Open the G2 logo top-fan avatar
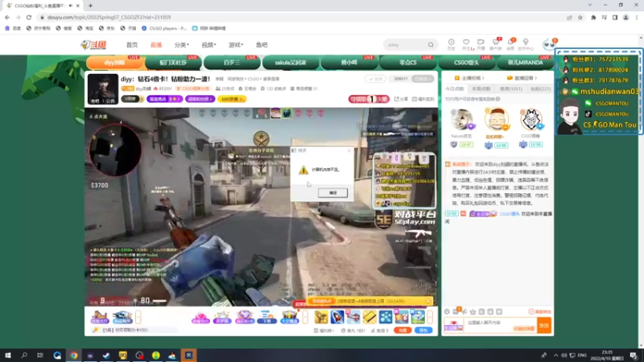This screenshot has width=644, height=362. click(531, 119)
